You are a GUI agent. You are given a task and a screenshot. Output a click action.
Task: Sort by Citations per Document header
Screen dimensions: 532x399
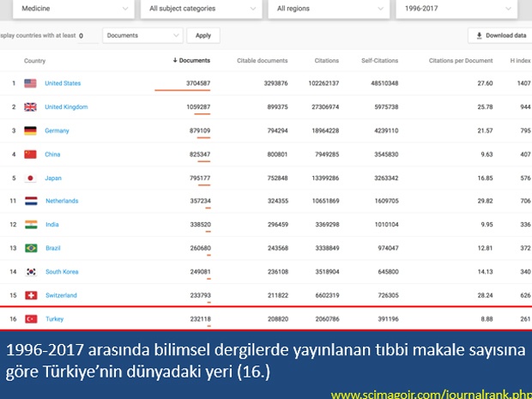tap(461, 61)
